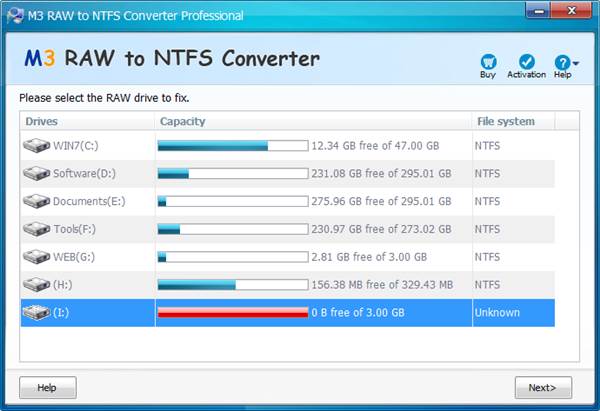Select the Tools(F:) drive icon
Screen dimensions: 600x411
36,229
